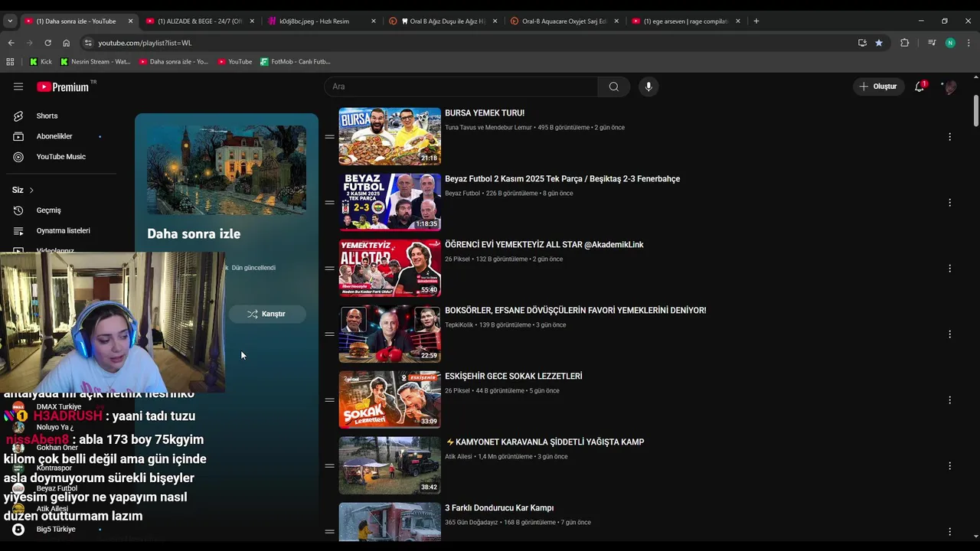Screen dimensions: 980x551
Task: Open account avatar menu
Action: 950,86
